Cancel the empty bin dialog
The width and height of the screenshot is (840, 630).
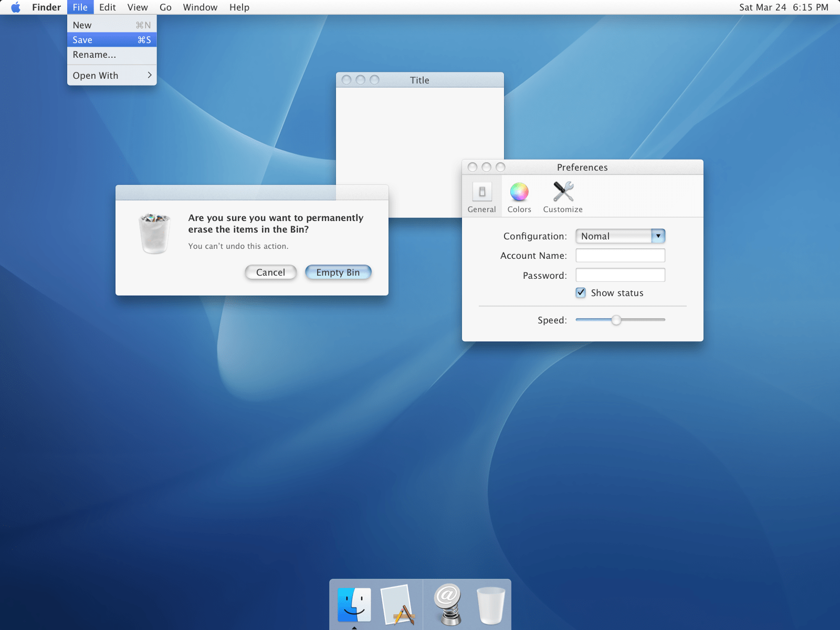pyautogui.click(x=271, y=272)
